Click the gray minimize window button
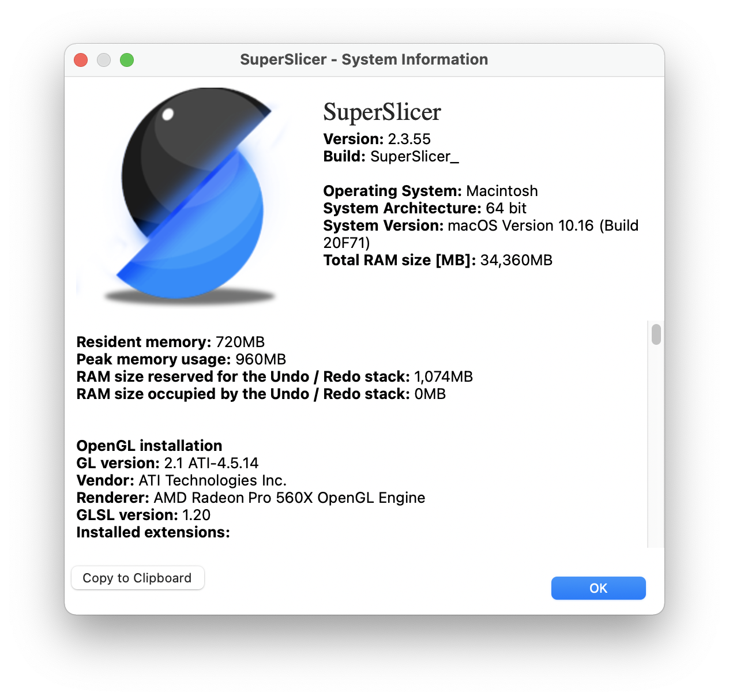The height and width of the screenshot is (700, 729). click(x=104, y=60)
